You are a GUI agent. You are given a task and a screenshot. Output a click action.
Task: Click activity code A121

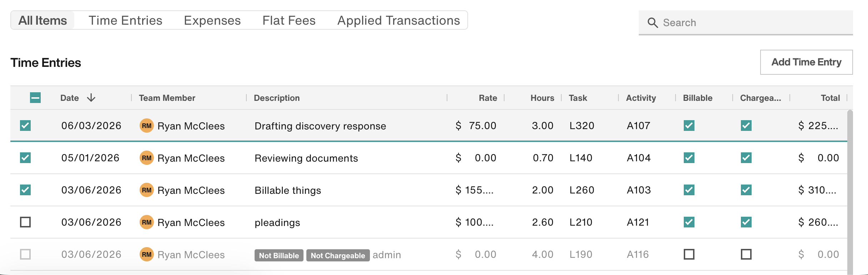click(x=638, y=222)
